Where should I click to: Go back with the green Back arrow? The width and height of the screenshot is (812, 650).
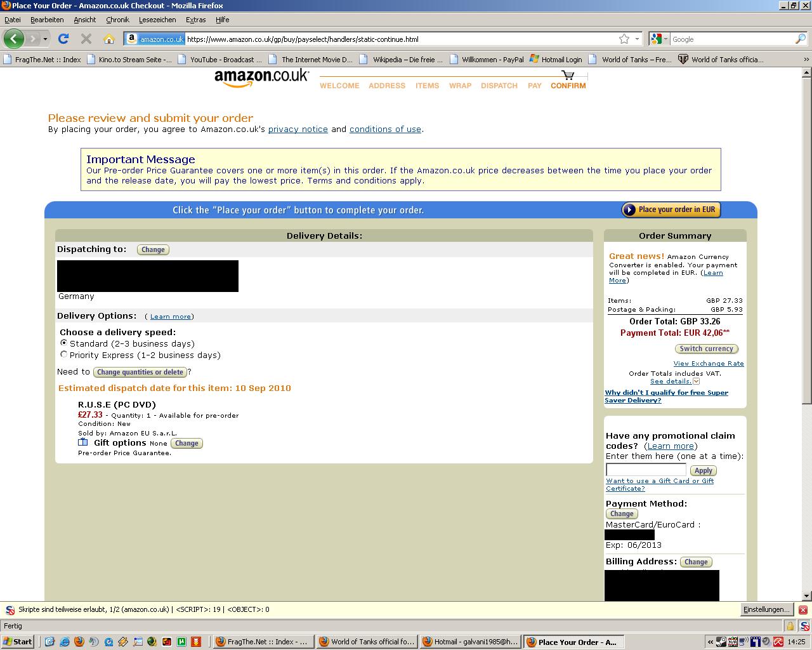pyautogui.click(x=13, y=39)
